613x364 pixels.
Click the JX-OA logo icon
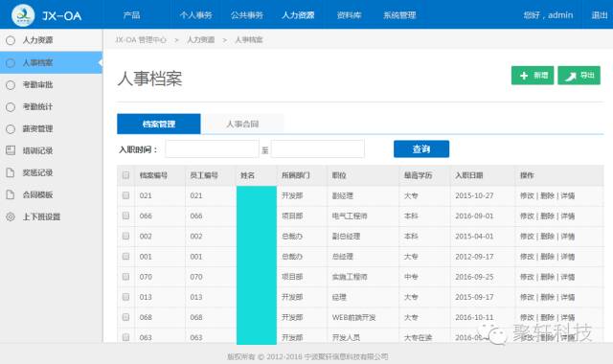[23, 15]
